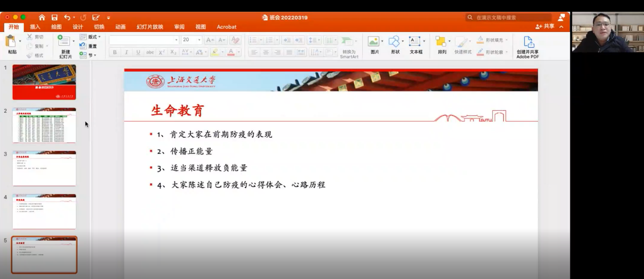Click the Arrange (排列) icon
This screenshot has width=644, height=279.
[441, 42]
